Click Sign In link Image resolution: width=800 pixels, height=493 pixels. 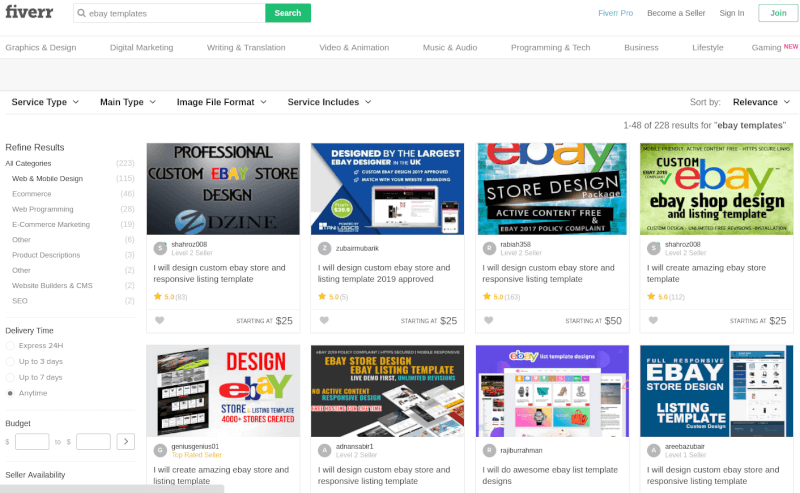click(x=732, y=13)
